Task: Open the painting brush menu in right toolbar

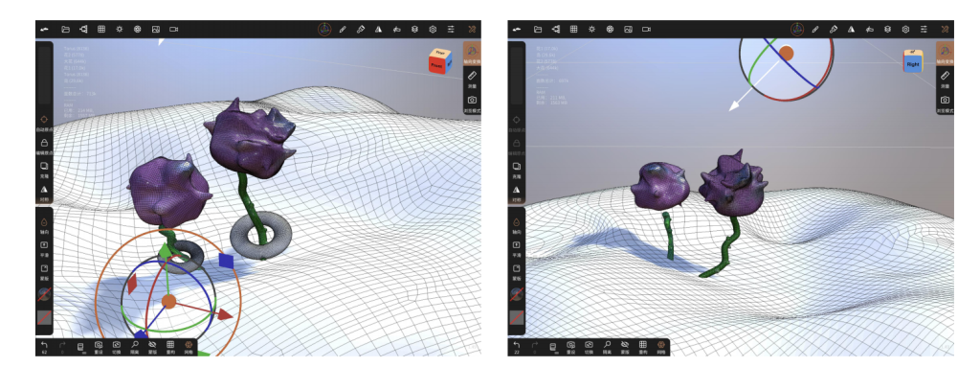Action: [834, 29]
